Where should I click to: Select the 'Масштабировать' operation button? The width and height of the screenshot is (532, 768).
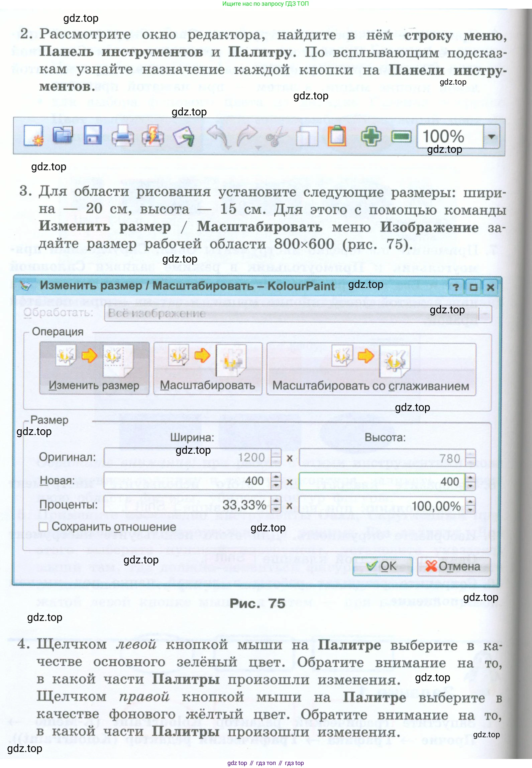pyautogui.click(x=208, y=368)
